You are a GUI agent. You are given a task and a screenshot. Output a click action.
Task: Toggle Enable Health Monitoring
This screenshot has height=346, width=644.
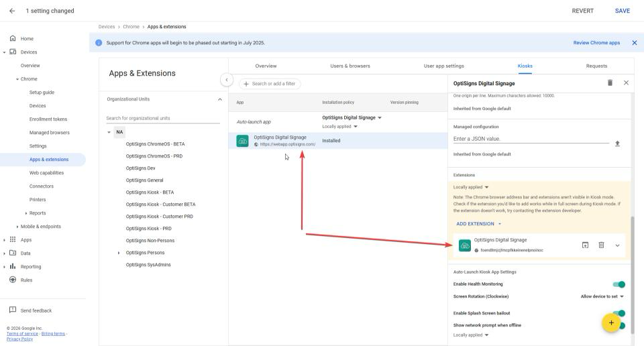[x=619, y=284]
